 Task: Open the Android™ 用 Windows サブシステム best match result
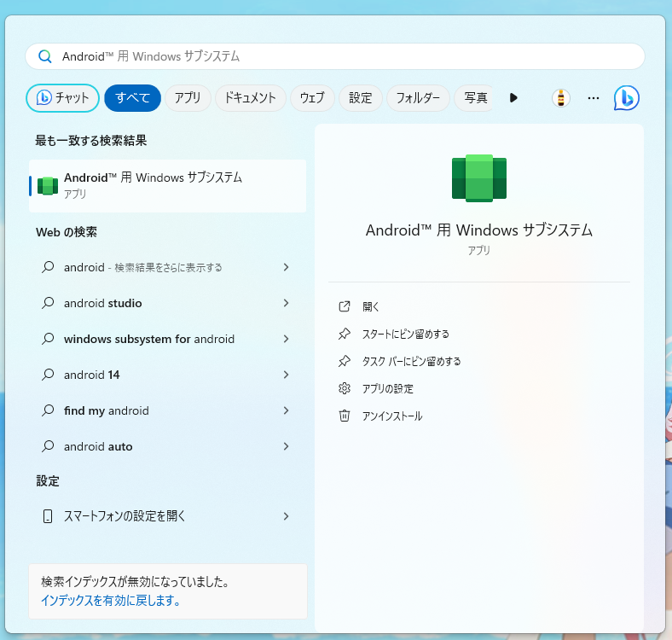click(167, 186)
